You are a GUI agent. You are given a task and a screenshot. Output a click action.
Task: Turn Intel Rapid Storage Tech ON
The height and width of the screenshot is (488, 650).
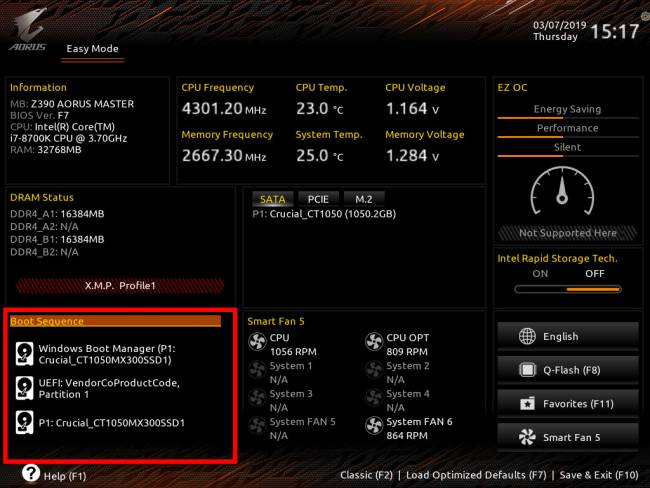coord(540,274)
